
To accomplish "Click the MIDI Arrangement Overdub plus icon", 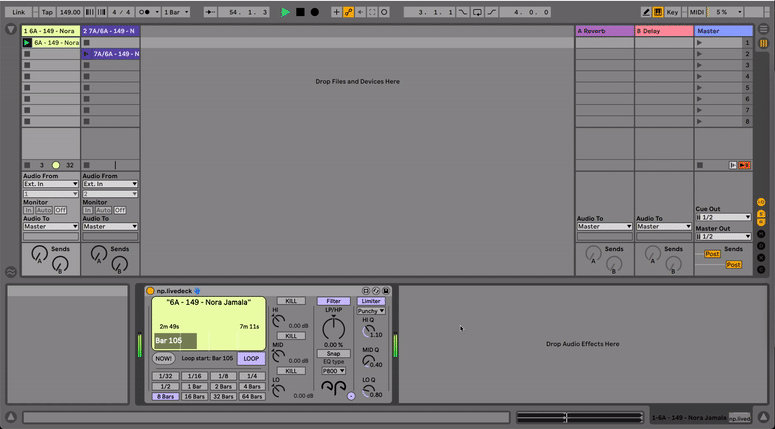I will (x=337, y=12).
